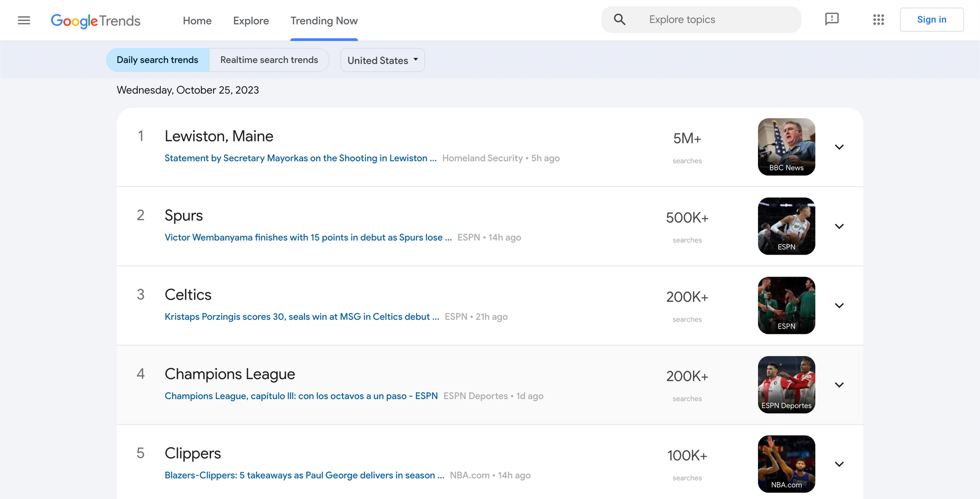Open the Blazers-Clippers takeaways article
Image resolution: width=980 pixels, height=499 pixels.
(304, 475)
